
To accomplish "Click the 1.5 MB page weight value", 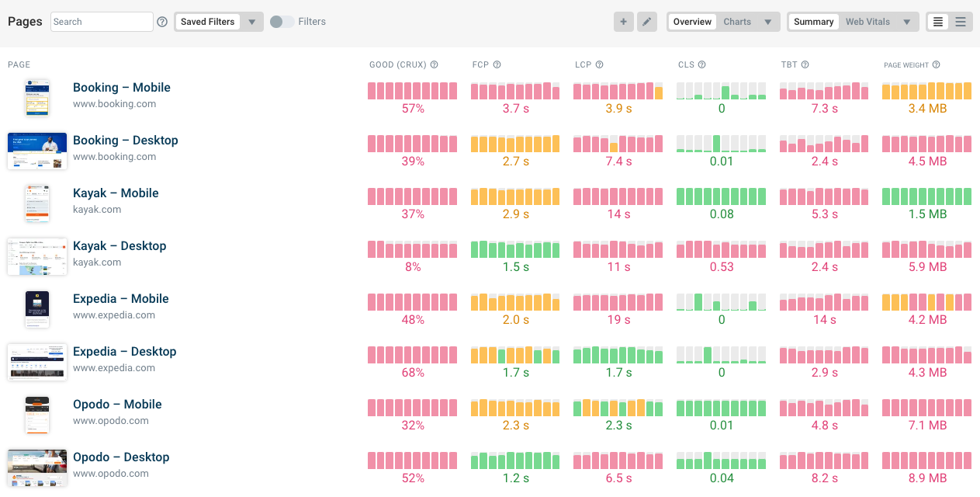I will click(x=927, y=214).
